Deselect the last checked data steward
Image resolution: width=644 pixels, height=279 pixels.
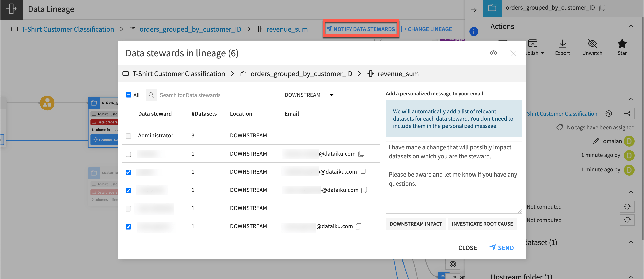128,227
